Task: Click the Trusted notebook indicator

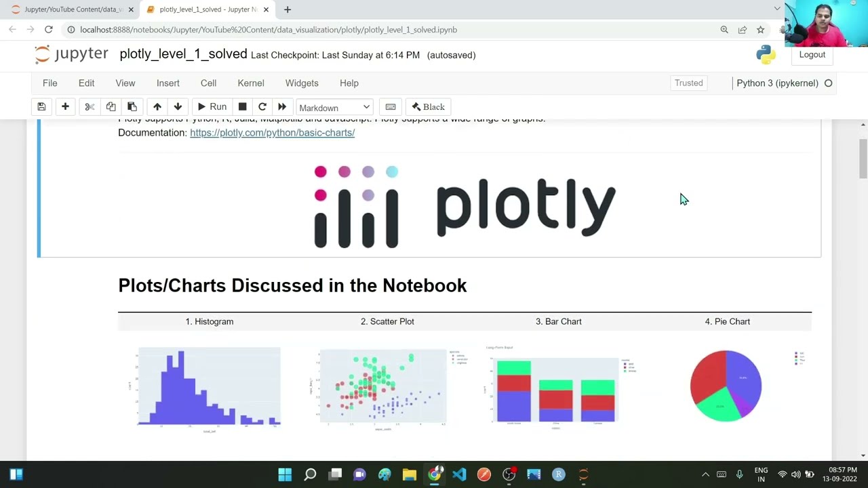Action: (688, 83)
